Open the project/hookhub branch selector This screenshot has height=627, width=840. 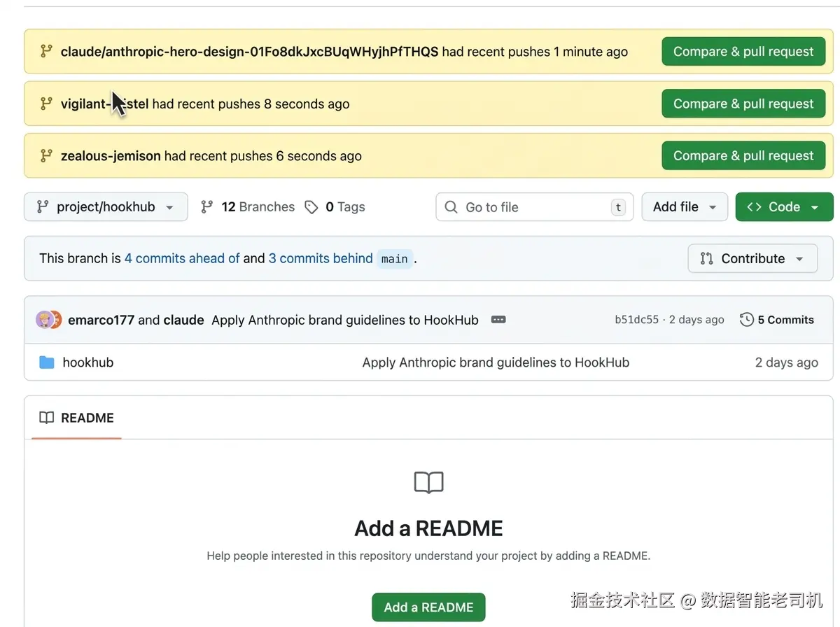[x=106, y=207]
